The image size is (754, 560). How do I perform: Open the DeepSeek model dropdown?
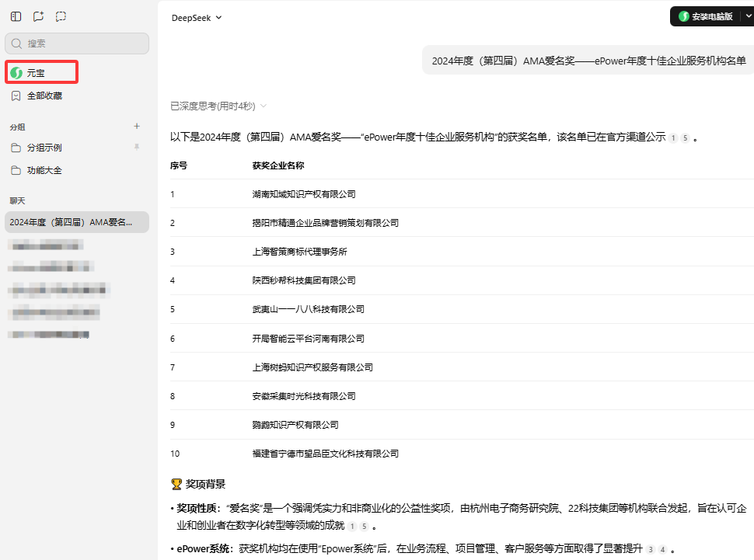tap(197, 17)
